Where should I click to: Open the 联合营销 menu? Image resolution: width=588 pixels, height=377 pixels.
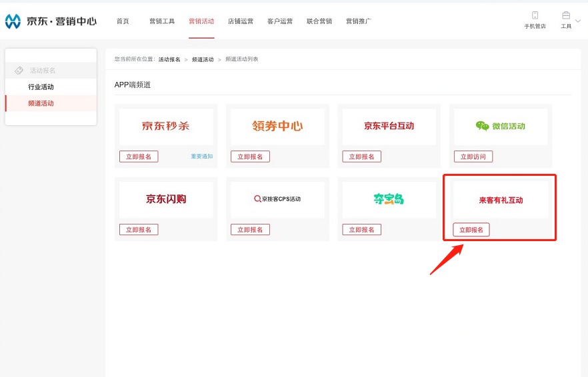[x=319, y=21]
